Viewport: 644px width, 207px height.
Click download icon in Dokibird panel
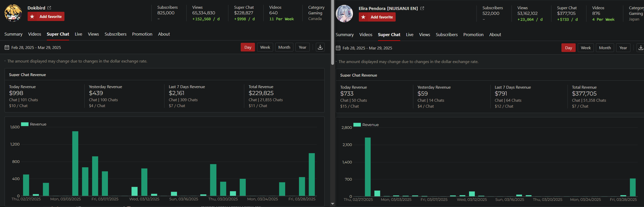[320, 47]
